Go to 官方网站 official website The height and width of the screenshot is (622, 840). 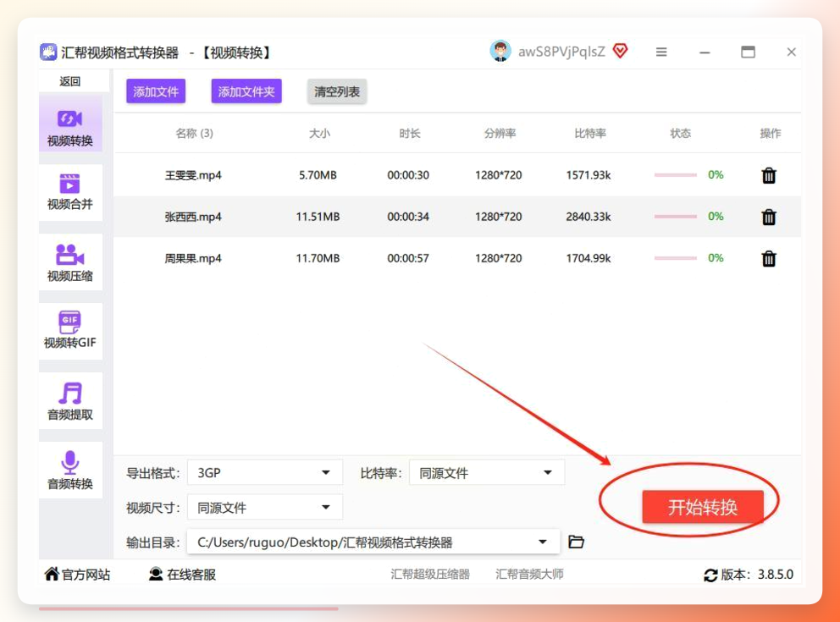point(77,575)
